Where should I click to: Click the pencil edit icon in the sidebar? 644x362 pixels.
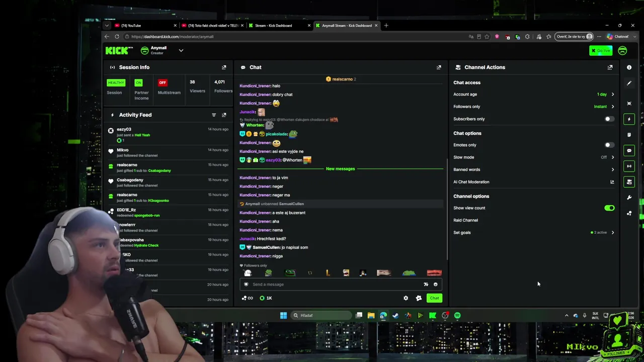point(629,83)
